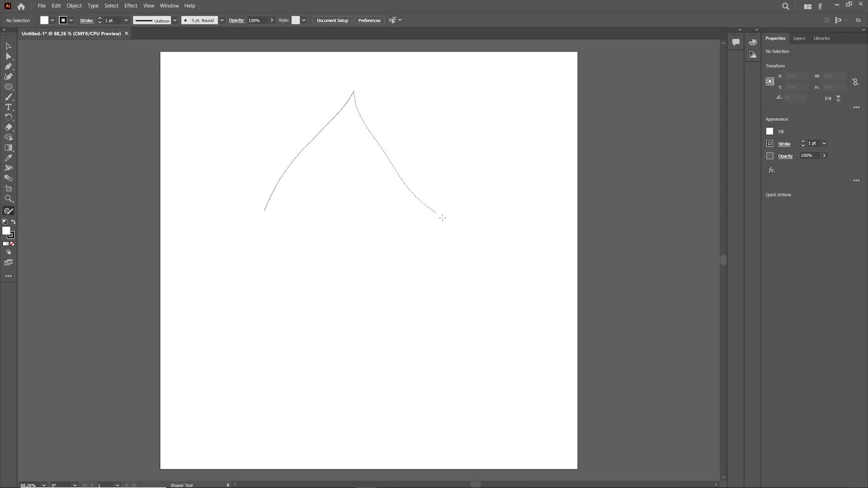Image resolution: width=868 pixels, height=488 pixels.
Task: Select the Curvature tool
Action: click(8, 77)
